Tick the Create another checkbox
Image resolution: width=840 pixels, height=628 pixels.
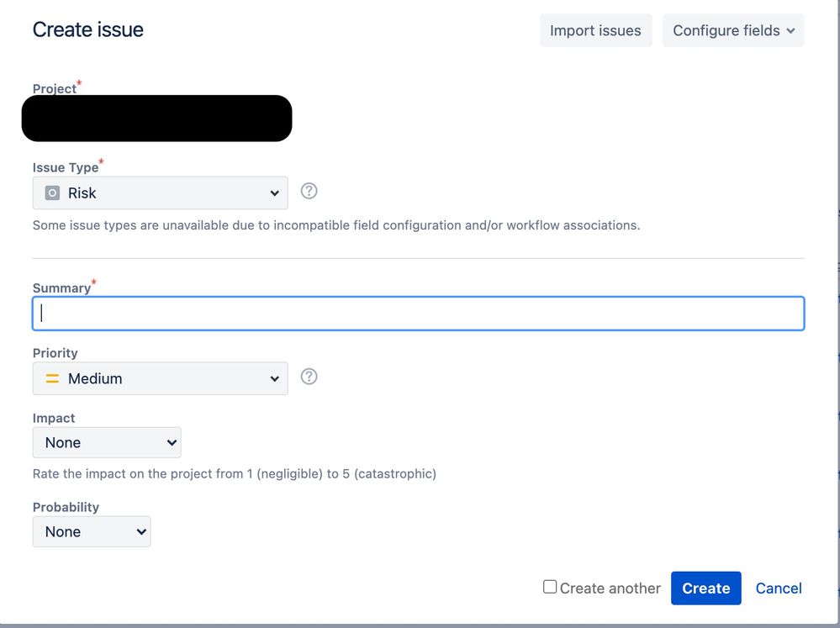point(550,587)
